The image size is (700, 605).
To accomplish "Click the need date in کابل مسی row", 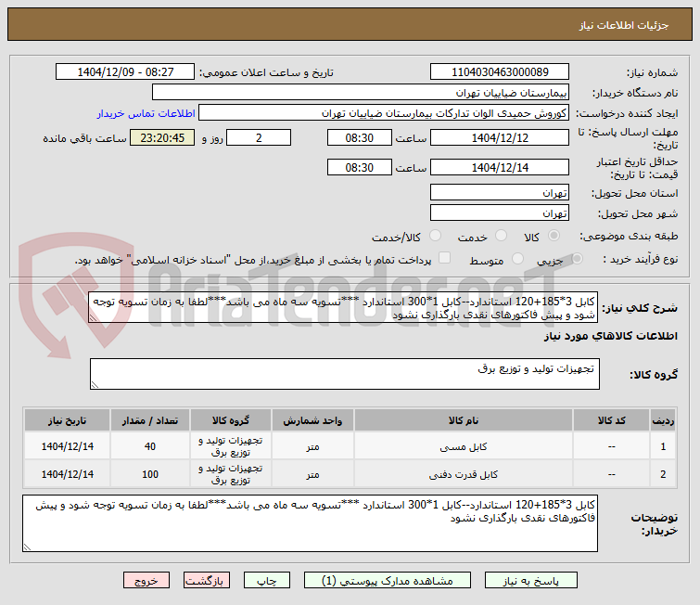I will (x=68, y=446).
